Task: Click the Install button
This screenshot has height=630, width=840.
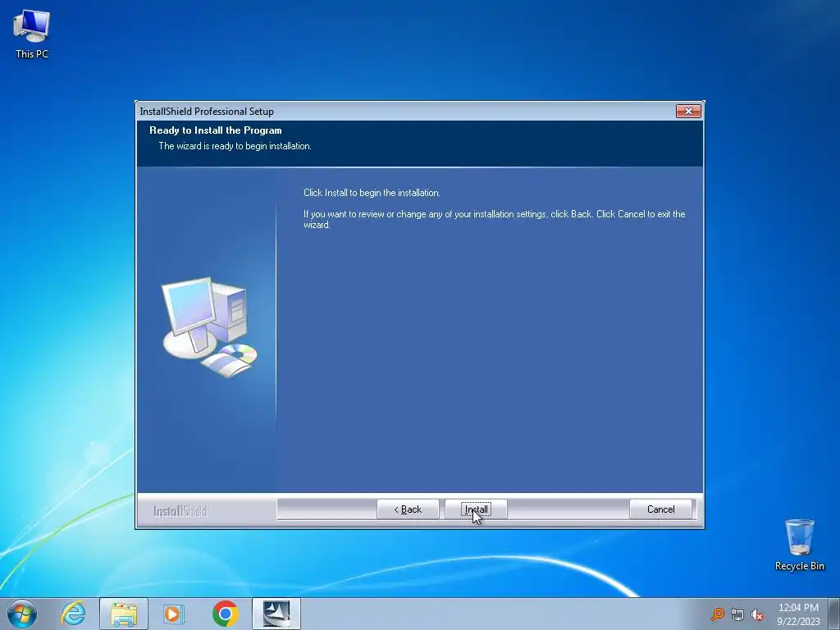Action: click(x=476, y=509)
